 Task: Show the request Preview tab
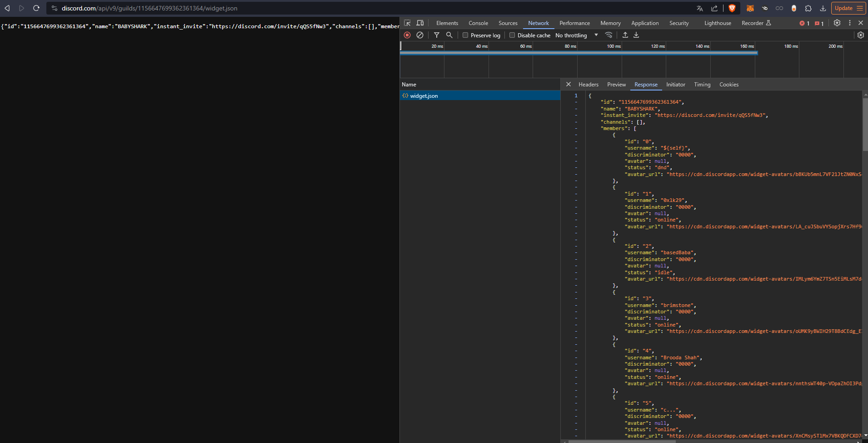(x=617, y=85)
